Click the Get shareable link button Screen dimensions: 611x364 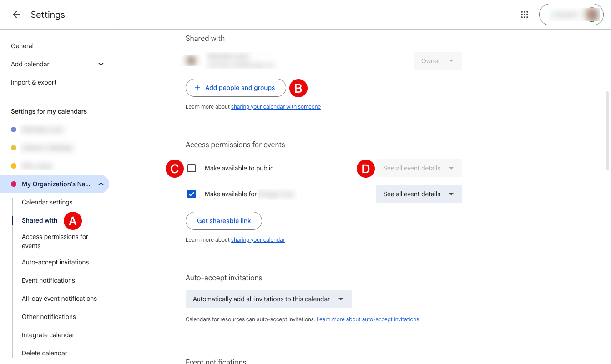[223, 221]
